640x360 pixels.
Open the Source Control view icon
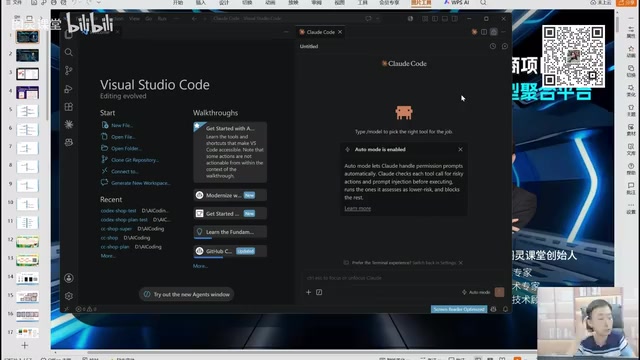coord(69,71)
